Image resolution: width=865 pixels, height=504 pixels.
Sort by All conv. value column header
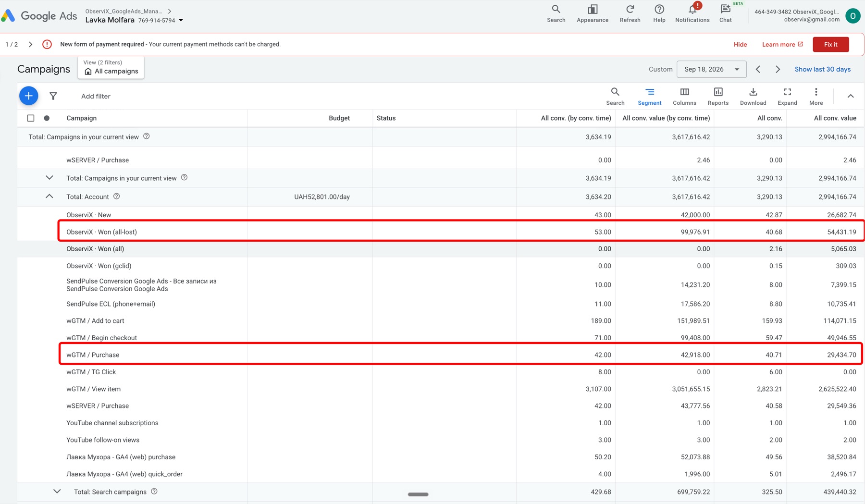click(835, 118)
